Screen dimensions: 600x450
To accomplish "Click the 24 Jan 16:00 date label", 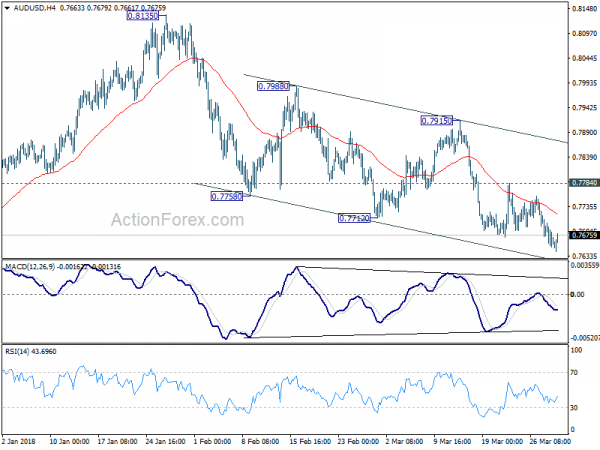I will 165,441.
